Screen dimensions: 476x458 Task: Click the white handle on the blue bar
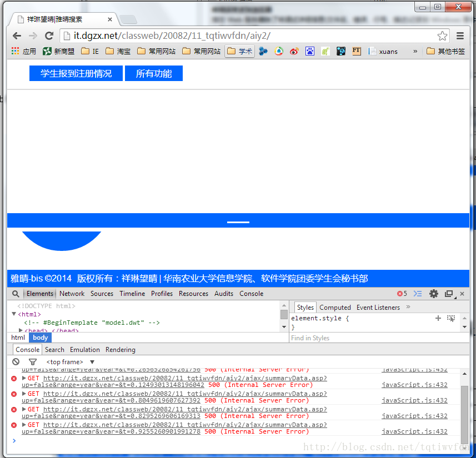coord(238,222)
